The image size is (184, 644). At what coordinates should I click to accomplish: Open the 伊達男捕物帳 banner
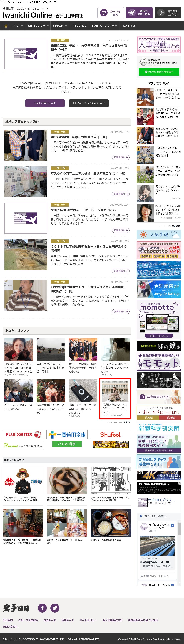[x=159, y=380]
